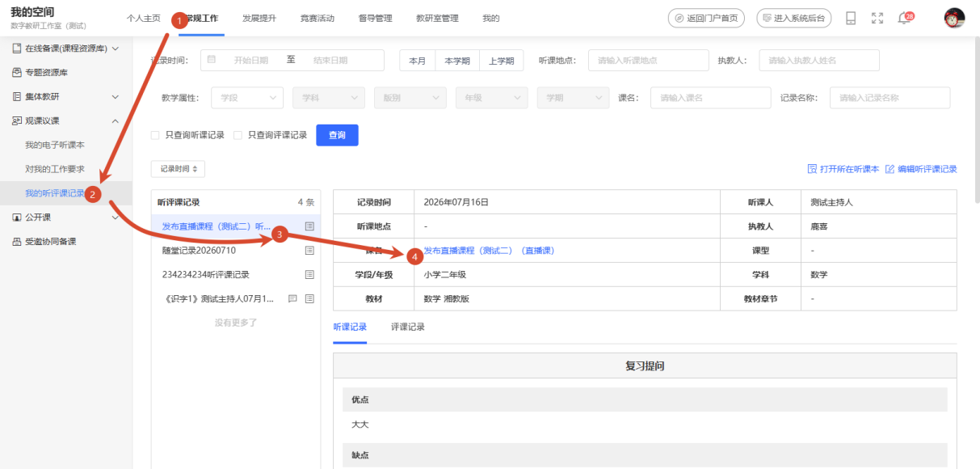Go to 教研室管理 top tab

point(437,18)
